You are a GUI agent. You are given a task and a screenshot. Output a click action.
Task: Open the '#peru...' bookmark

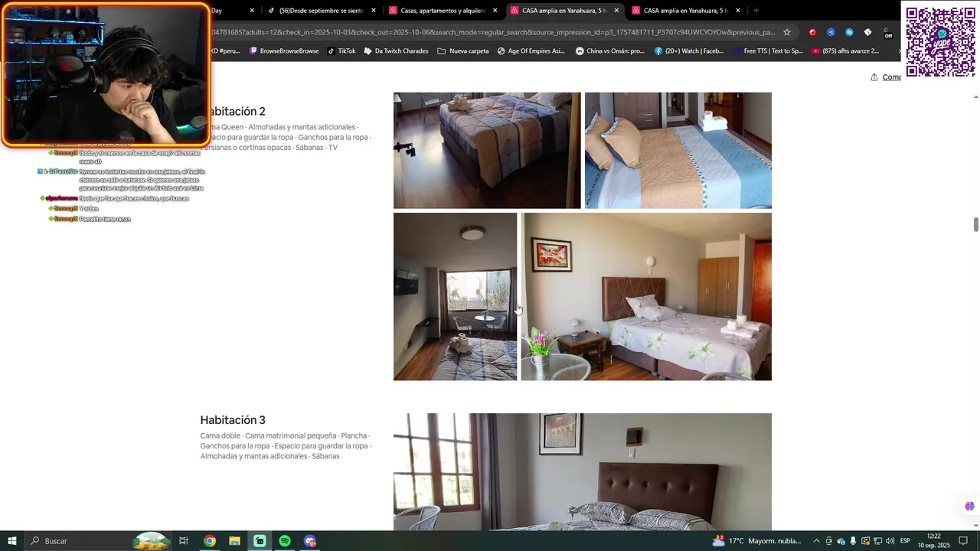pyautogui.click(x=225, y=51)
